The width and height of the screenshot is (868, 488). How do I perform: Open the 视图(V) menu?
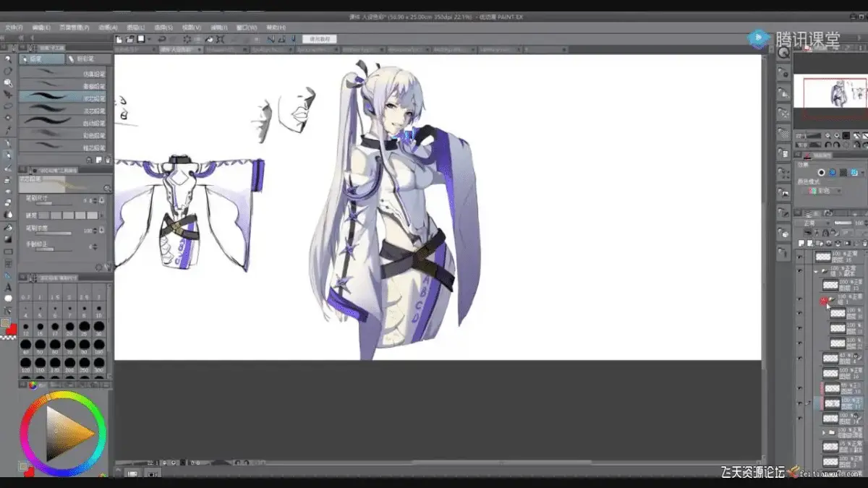tap(192, 27)
